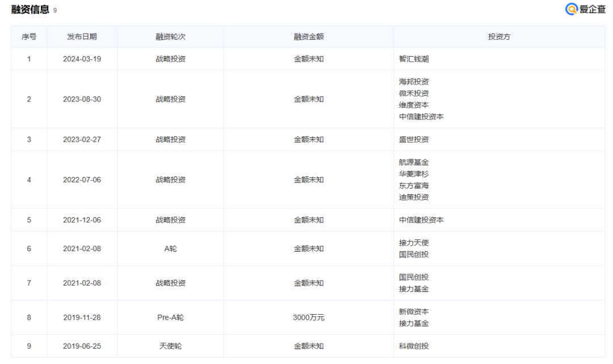Screen dimensions: 613x364
Task: Open investor 盛世投资
Action: click(x=414, y=139)
